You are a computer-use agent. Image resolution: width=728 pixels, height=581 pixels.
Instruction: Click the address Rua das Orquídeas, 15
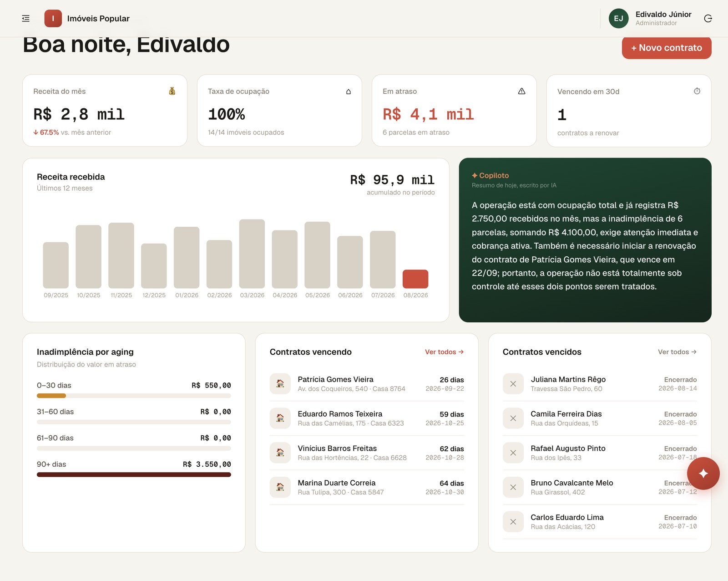pyautogui.click(x=564, y=423)
